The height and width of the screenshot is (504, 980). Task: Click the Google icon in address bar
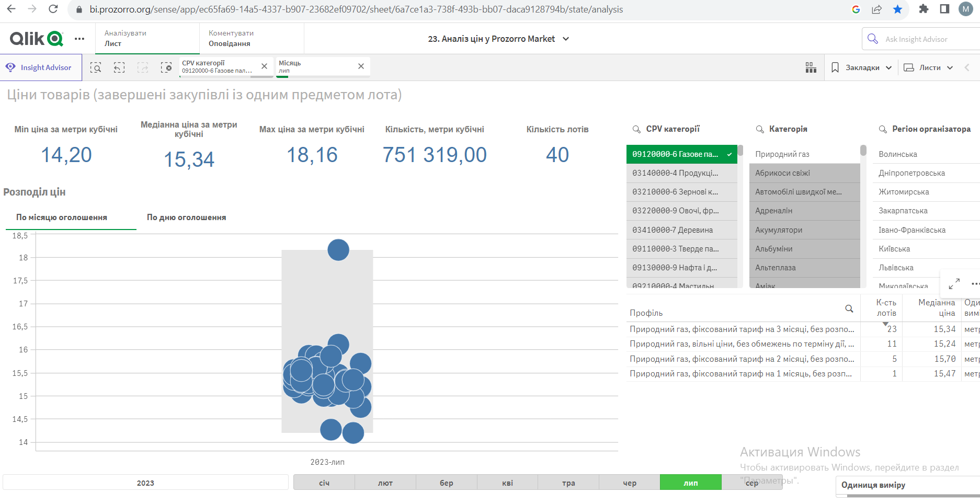tap(856, 9)
